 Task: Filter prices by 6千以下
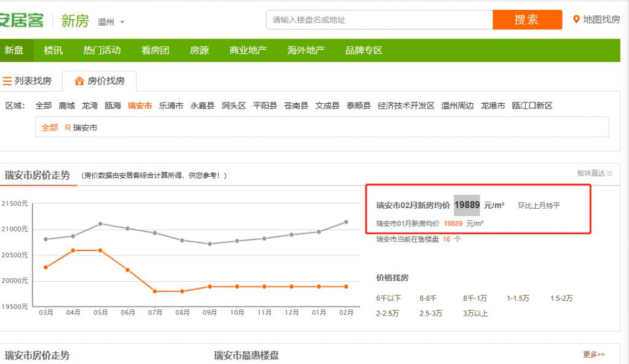point(390,298)
